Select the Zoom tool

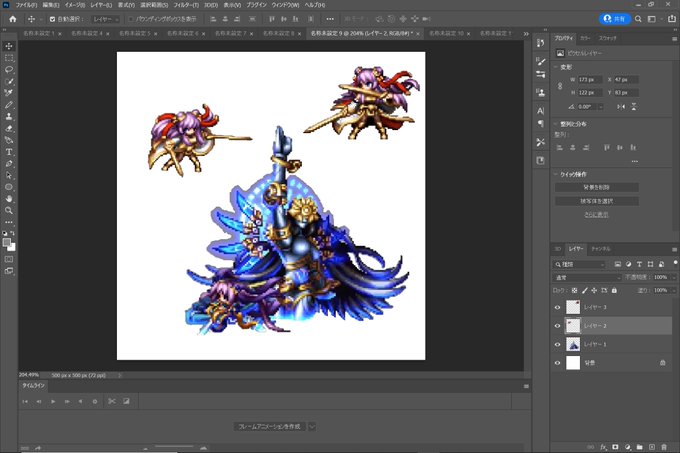9,210
